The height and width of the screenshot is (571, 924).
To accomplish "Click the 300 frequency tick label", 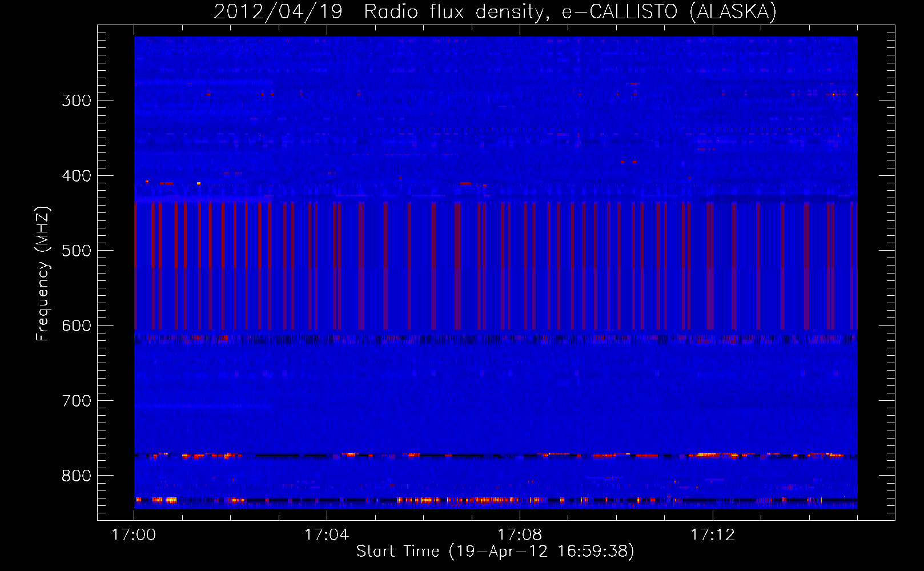I will click(x=77, y=100).
